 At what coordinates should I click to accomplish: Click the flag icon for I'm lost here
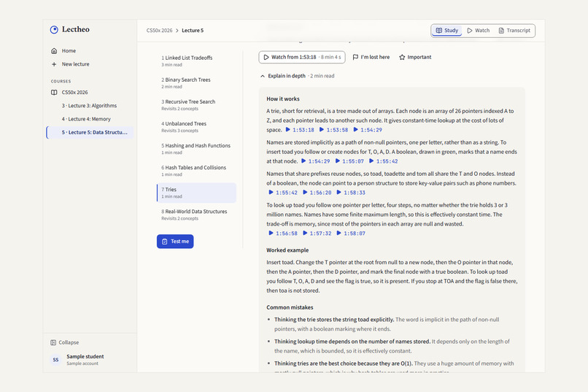[x=355, y=57]
